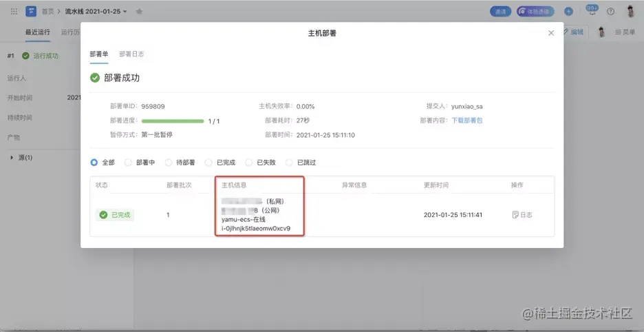Click the blue Flow product logo

(x=31, y=12)
